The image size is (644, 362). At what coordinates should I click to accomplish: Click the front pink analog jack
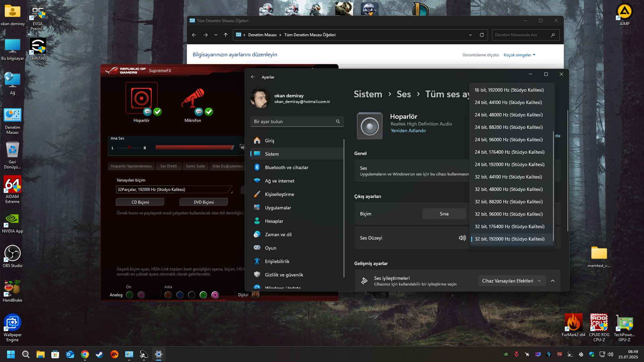(141, 295)
